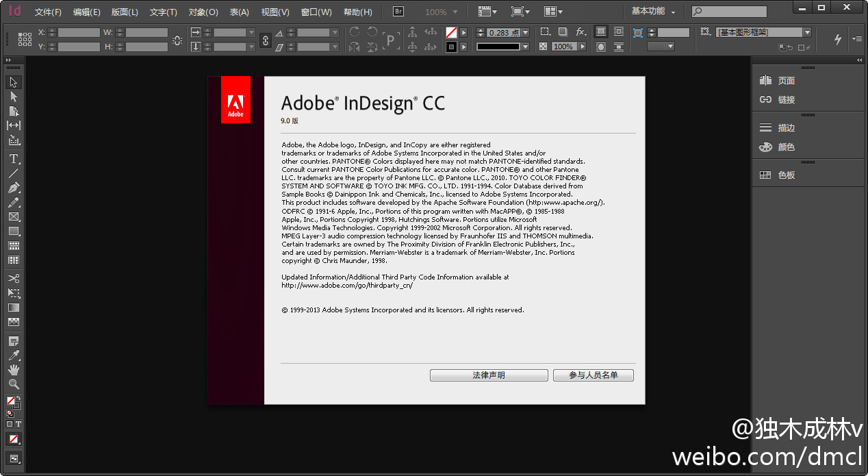
Task: Select the Free Transform tool
Action: pyautogui.click(x=14, y=292)
